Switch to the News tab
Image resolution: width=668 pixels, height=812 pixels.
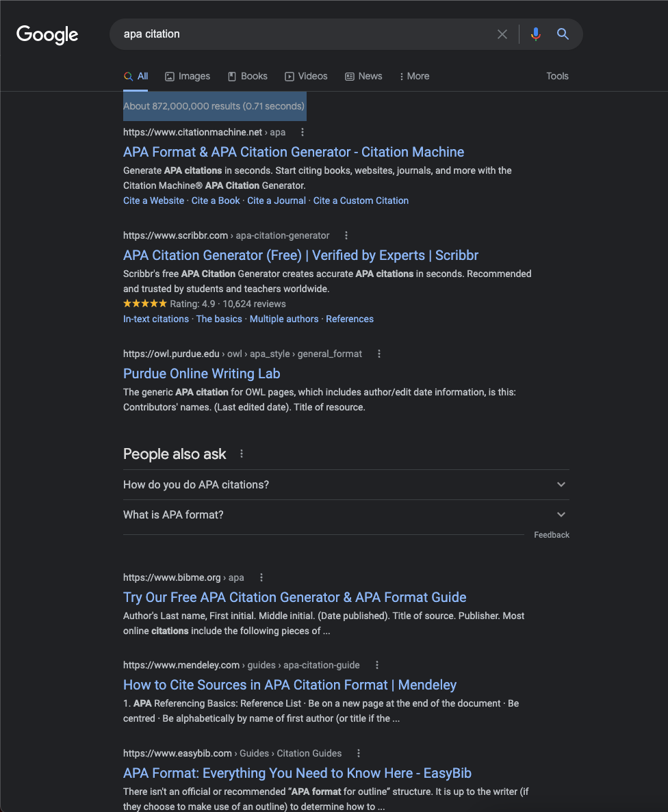tap(364, 76)
